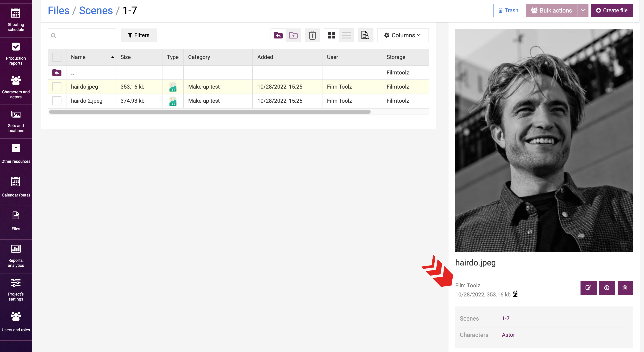The width and height of the screenshot is (644, 352).
Task: Open the Shooting schedule sidebar section
Action: (x=16, y=20)
